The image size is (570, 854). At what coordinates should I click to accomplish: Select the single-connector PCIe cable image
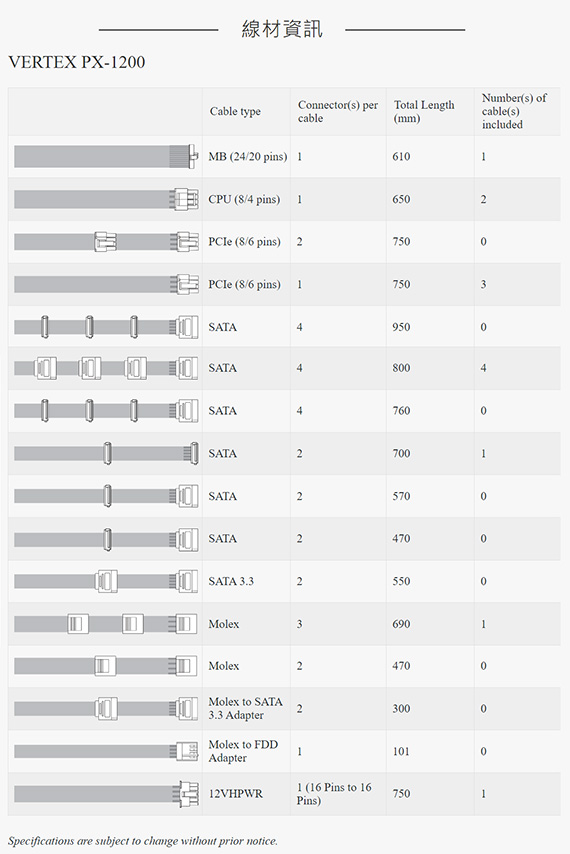[x=106, y=284]
